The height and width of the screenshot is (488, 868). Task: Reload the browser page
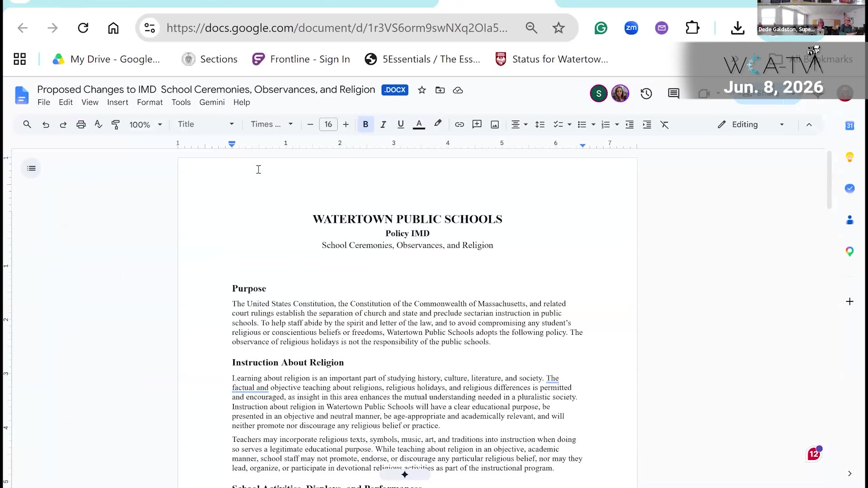(x=83, y=28)
